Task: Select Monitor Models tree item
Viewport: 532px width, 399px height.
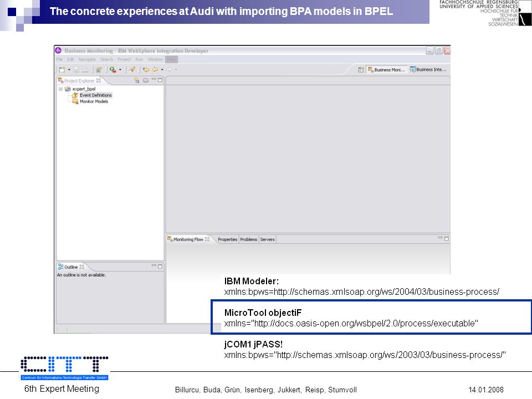Action: [x=94, y=101]
